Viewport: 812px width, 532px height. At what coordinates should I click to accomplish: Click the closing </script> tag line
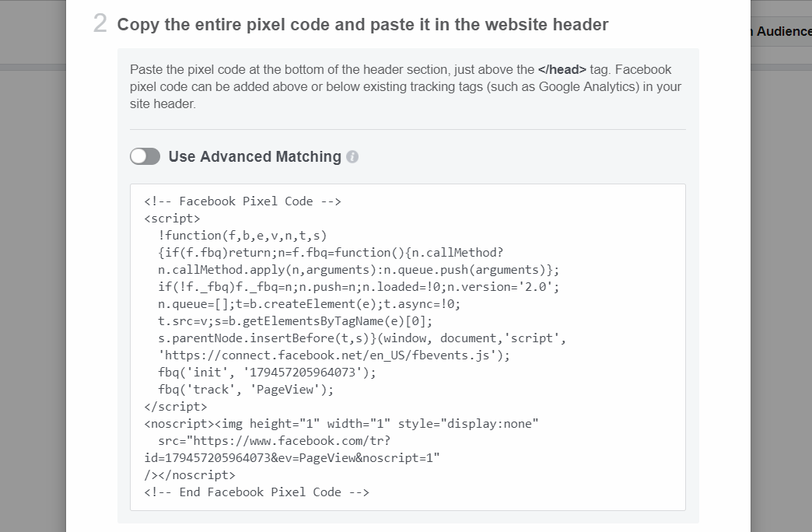pos(176,407)
